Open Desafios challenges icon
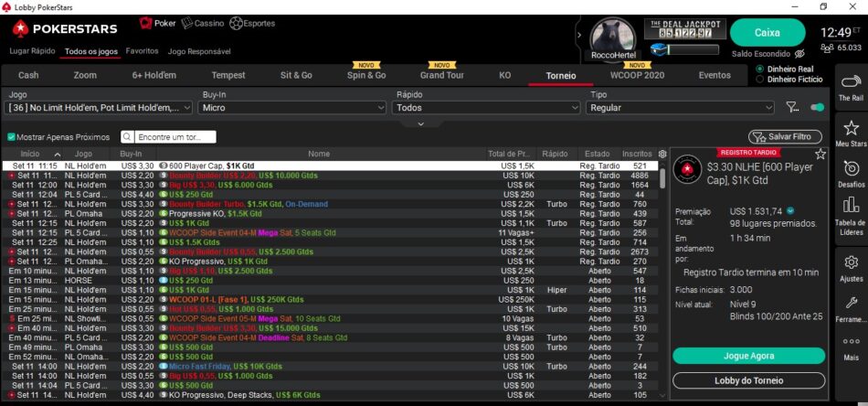This screenshot has width=868, height=406. pyautogui.click(x=851, y=168)
